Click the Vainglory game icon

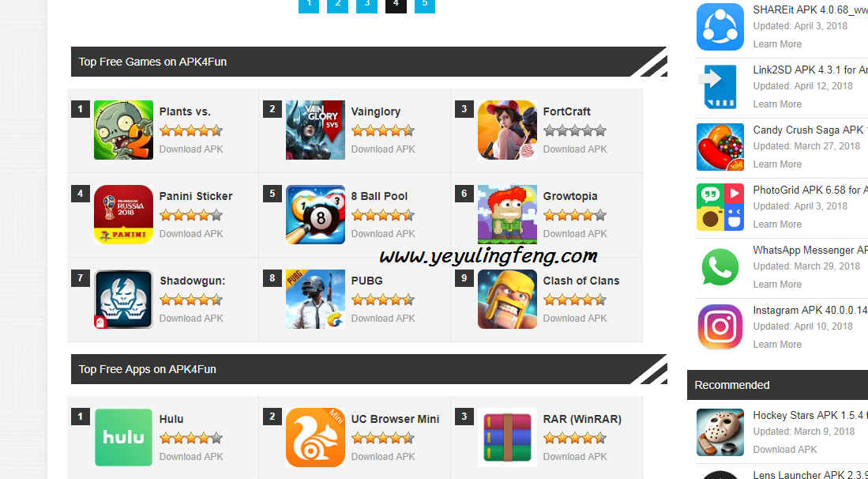click(x=316, y=130)
